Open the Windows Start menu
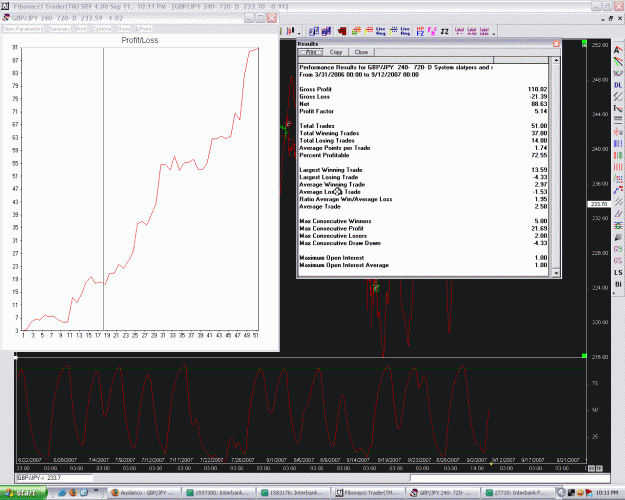The height and width of the screenshot is (500, 625). pos(23,493)
